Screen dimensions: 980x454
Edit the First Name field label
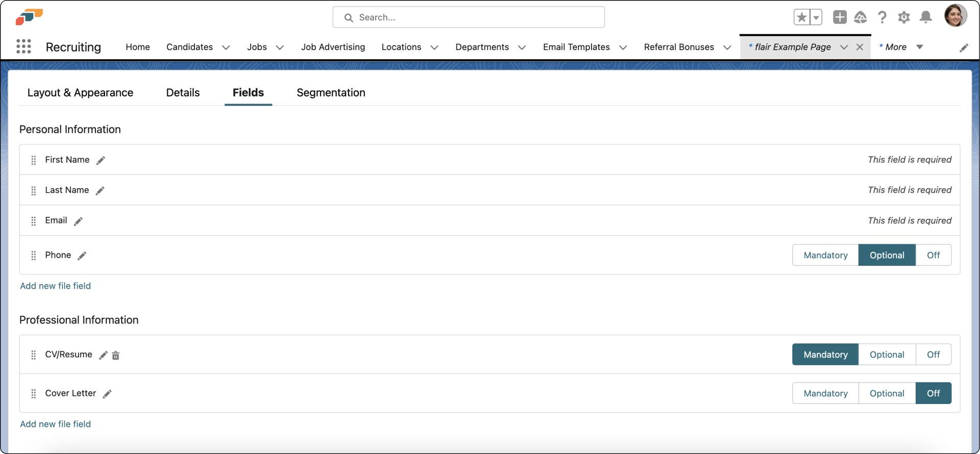[101, 160]
